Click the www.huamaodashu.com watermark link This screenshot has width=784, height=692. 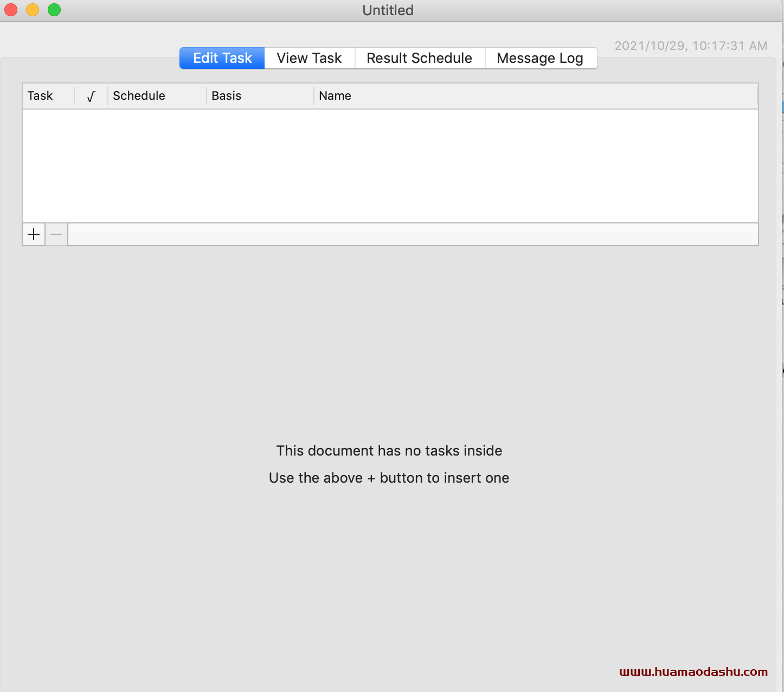pyautogui.click(x=693, y=672)
